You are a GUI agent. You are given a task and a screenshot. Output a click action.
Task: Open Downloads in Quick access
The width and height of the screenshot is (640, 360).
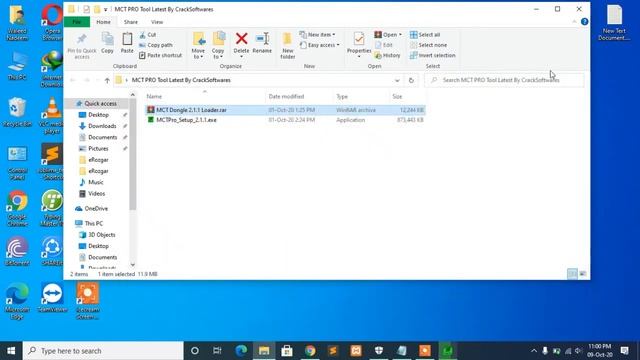[x=102, y=126]
